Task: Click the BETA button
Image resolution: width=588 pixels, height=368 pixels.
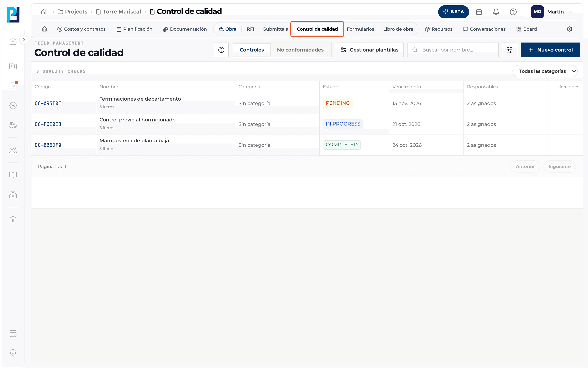Action: 453,12
